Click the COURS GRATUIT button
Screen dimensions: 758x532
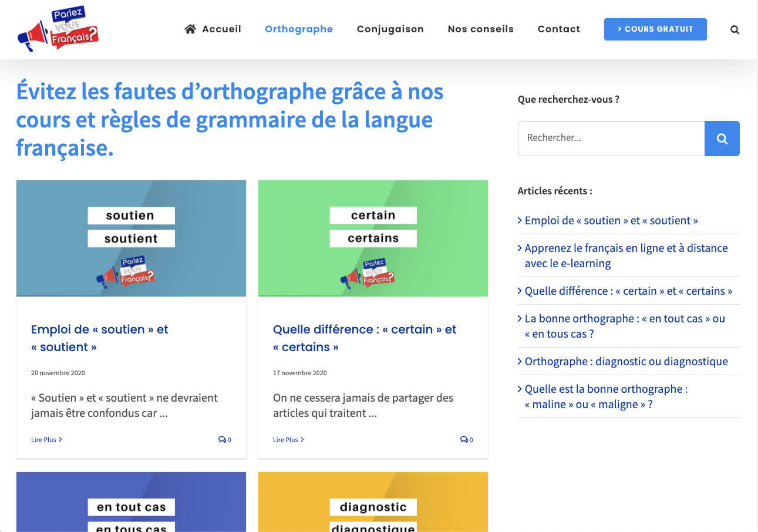(x=655, y=29)
